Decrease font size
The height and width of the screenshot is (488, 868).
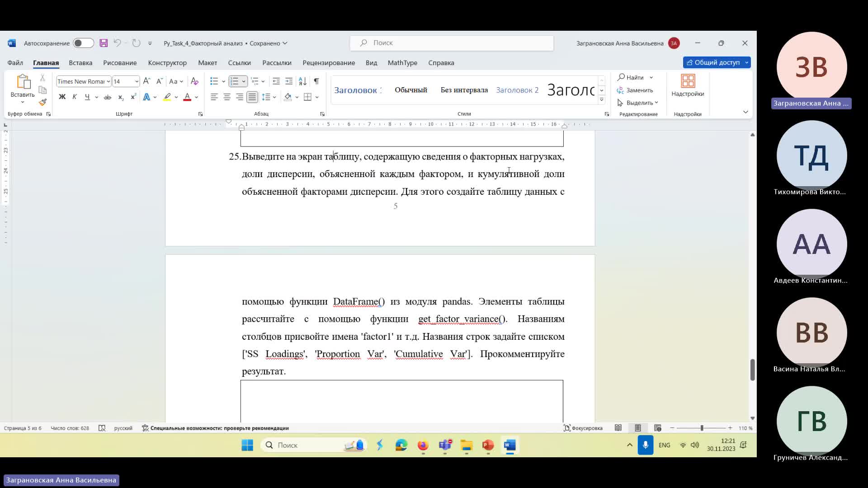click(x=159, y=81)
